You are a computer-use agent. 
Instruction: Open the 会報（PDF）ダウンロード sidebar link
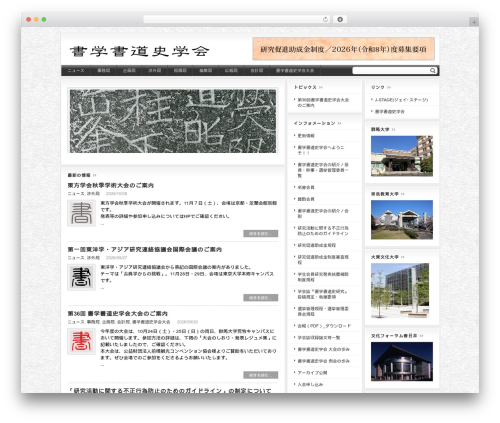pos(324,326)
